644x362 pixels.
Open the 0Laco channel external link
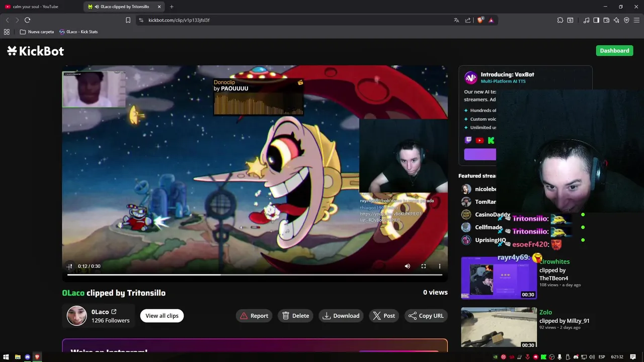click(114, 312)
